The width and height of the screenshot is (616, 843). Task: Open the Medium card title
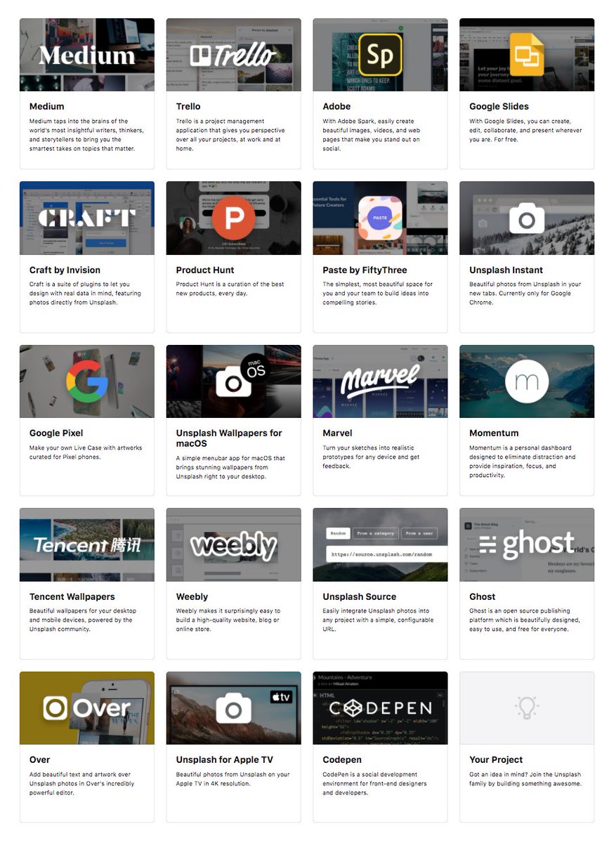pyautogui.click(x=47, y=107)
